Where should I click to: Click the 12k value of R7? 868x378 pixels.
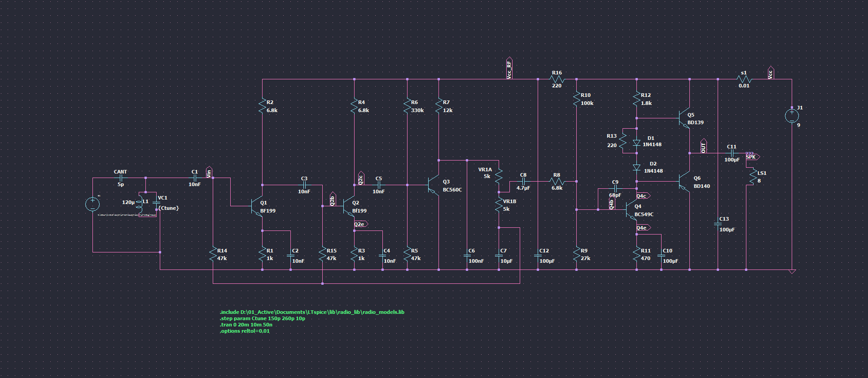pos(448,110)
